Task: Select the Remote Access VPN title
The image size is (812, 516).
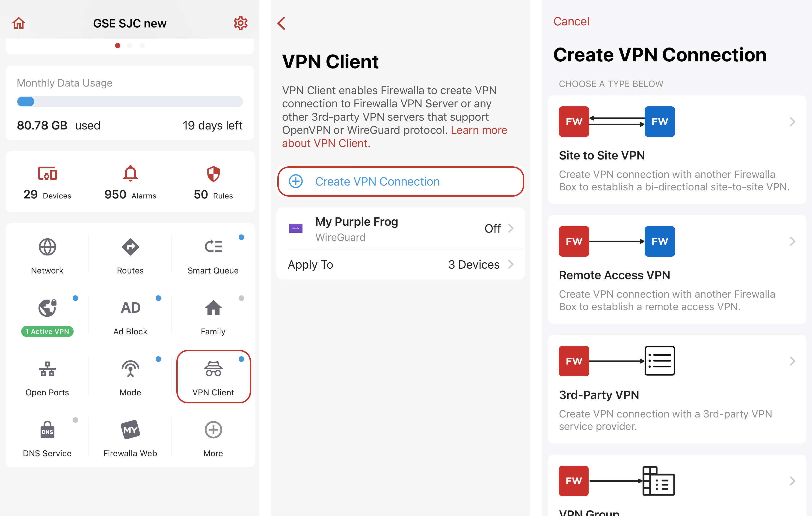Action: [x=614, y=275]
